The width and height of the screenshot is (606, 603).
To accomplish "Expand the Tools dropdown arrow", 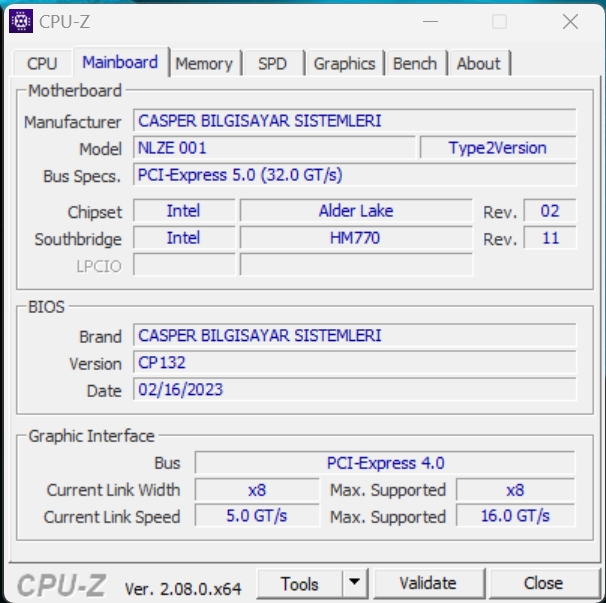I will (x=354, y=584).
